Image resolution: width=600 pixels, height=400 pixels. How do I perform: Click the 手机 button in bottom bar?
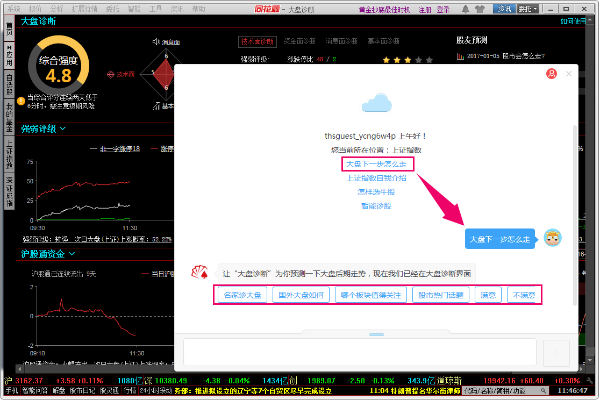(x=12, y=391)
